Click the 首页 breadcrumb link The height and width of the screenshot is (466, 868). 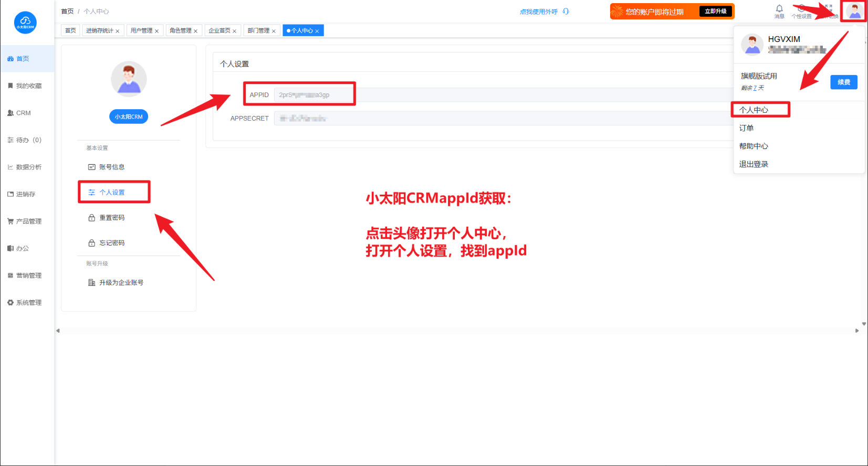(x=67, y=12)
